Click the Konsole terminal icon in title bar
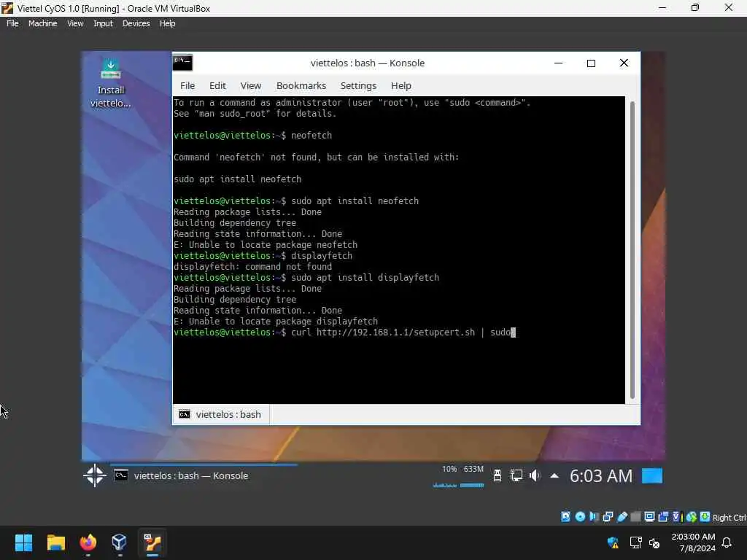Viewport: 747px width, 560px height. (182, 63)
